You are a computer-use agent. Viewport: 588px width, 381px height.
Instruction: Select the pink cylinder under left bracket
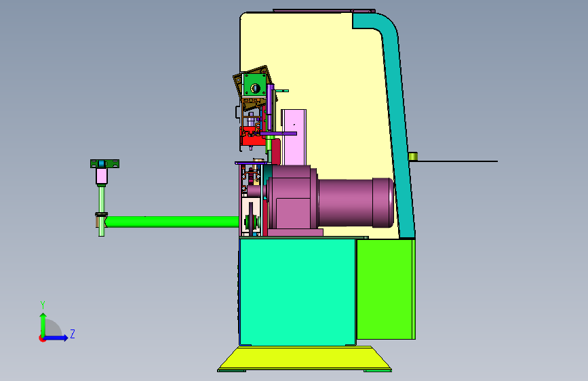coord(102,176)
